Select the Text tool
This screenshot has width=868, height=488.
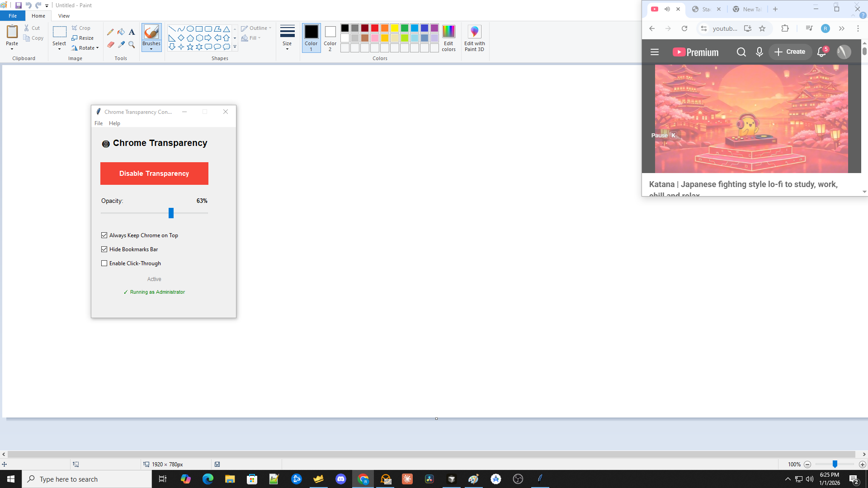tap(132, 32)
